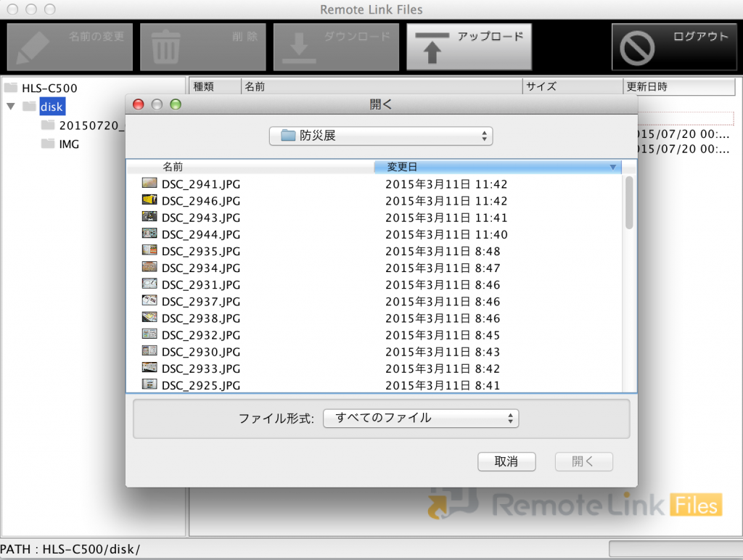This screenshot has height=560, width=743.
Task: Open the ファイル形式 file type dropdown
Action: point(421,418)
